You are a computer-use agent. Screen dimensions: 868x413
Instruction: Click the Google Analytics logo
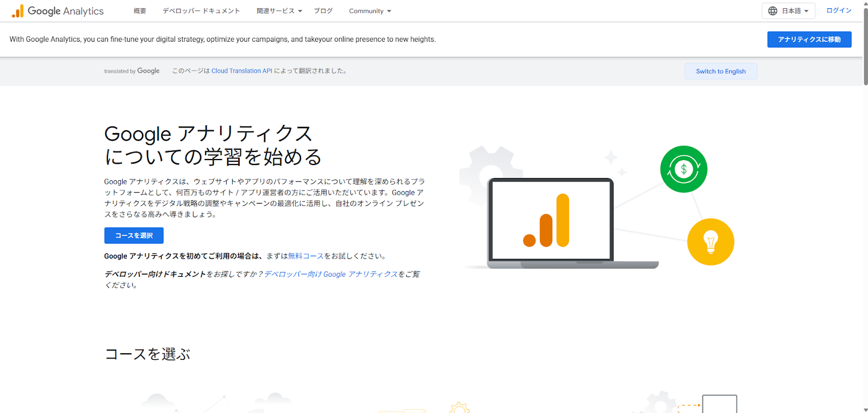(58, 11)
